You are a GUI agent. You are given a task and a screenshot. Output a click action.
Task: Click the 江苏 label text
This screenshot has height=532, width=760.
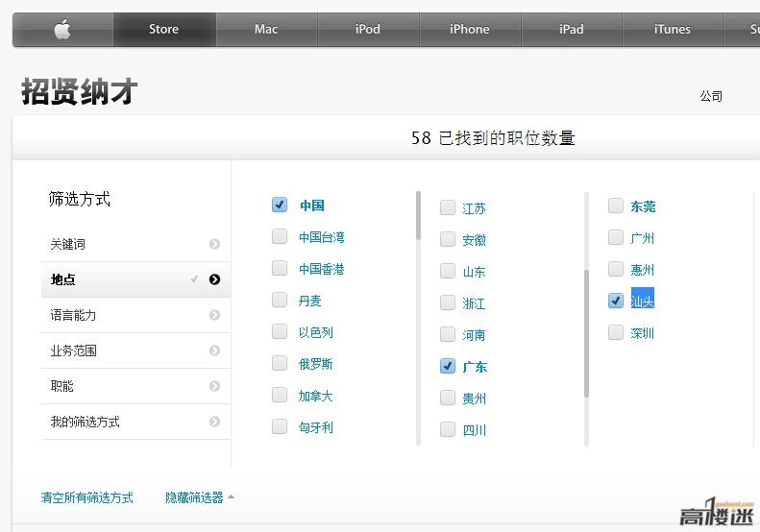[x=474, y=208]
